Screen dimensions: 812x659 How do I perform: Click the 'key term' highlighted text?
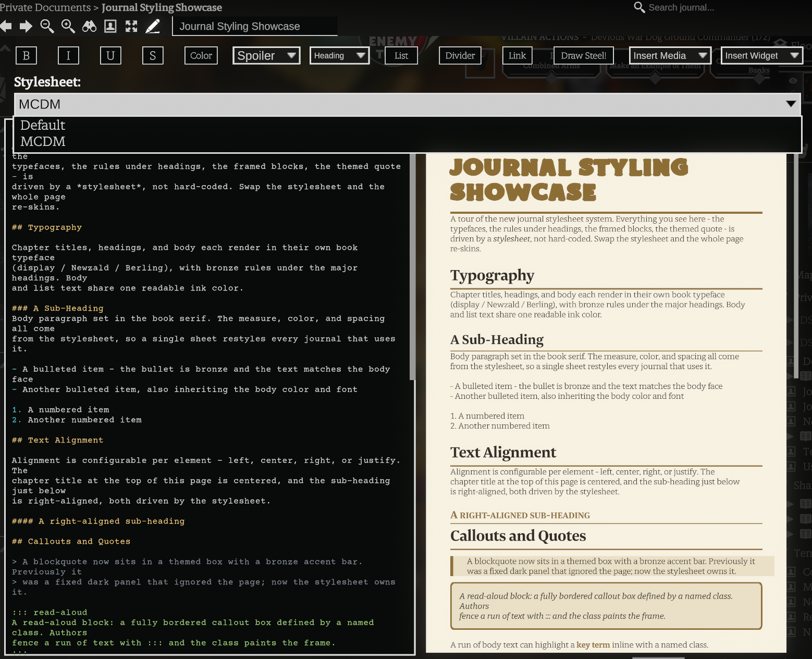point(593,645)
